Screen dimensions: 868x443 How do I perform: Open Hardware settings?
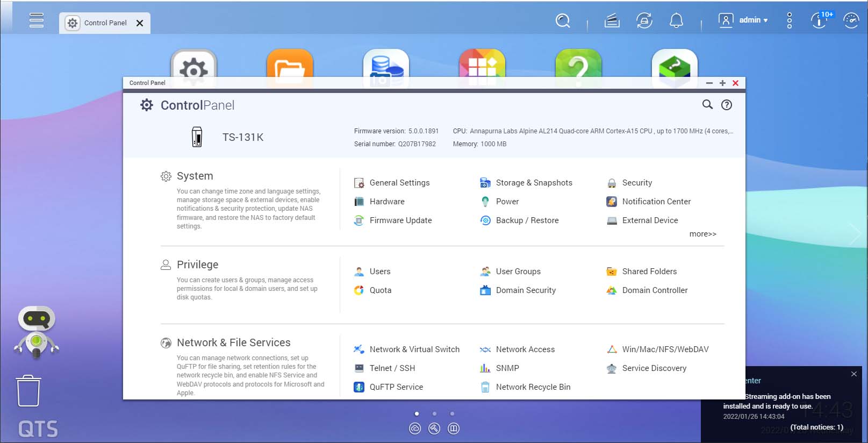click(379, 202)
